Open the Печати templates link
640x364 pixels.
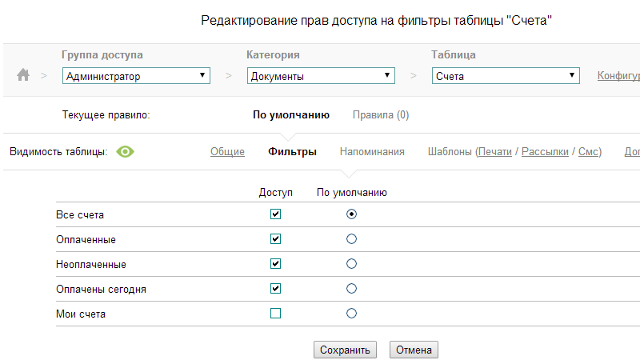pos(494,151)
